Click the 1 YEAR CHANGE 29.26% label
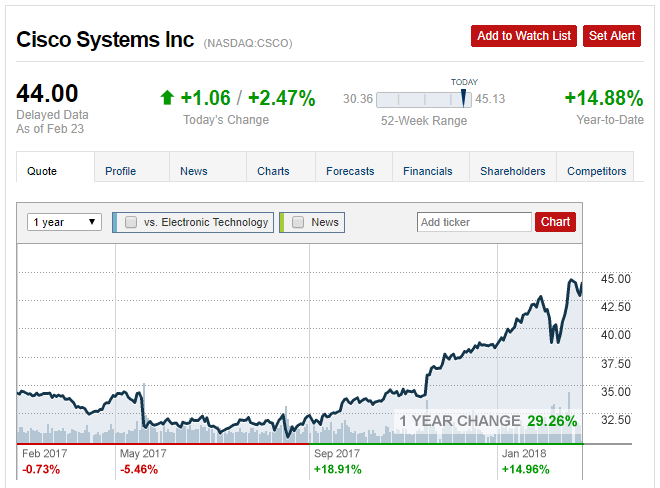660x488 pixels. pos(488,421)
